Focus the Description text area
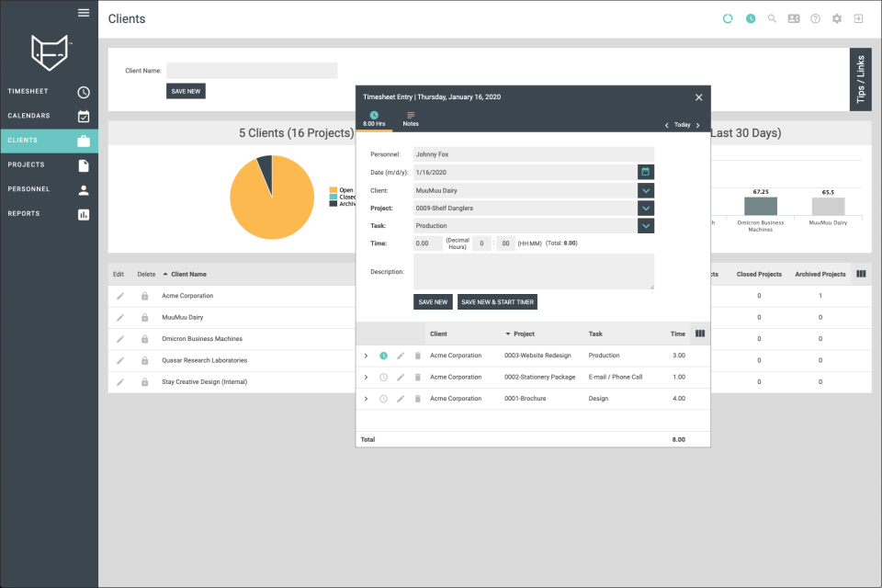 coord(533,272)
